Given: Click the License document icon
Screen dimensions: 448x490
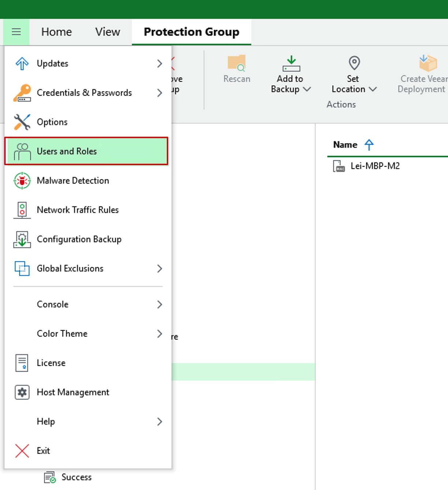Looking at the screenshot, I should click(22, 363).
